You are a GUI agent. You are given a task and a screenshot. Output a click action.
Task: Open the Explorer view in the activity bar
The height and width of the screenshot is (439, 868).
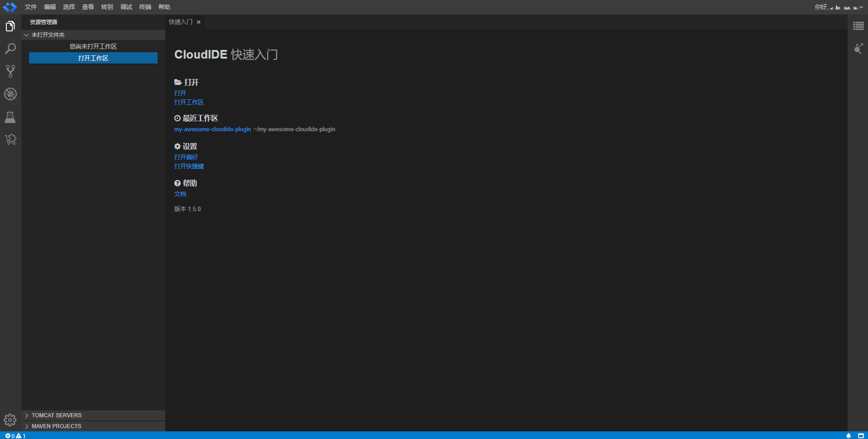coord(10,26)
